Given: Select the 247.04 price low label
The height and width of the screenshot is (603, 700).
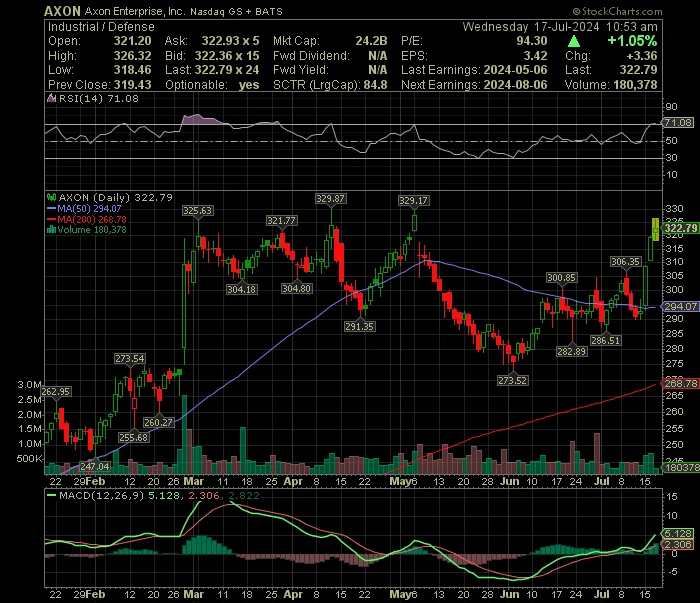Looking at the screenshot, I should click(x=95, y=466).
